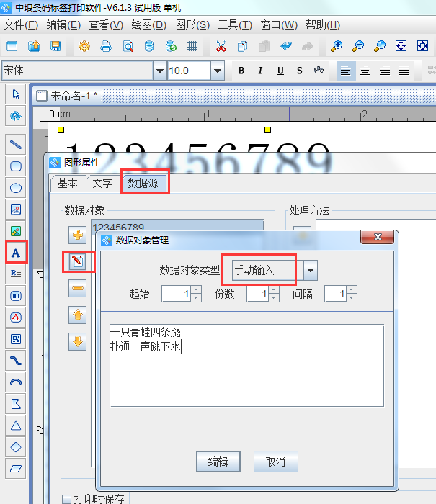Expand the 数据对象类型 dropdown arrow
Viewport: 436px width, 504px height.
click(x=311, y=270)
